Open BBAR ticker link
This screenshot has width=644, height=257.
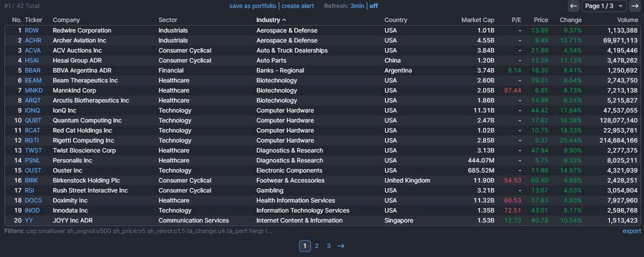[x=33, y=70]
